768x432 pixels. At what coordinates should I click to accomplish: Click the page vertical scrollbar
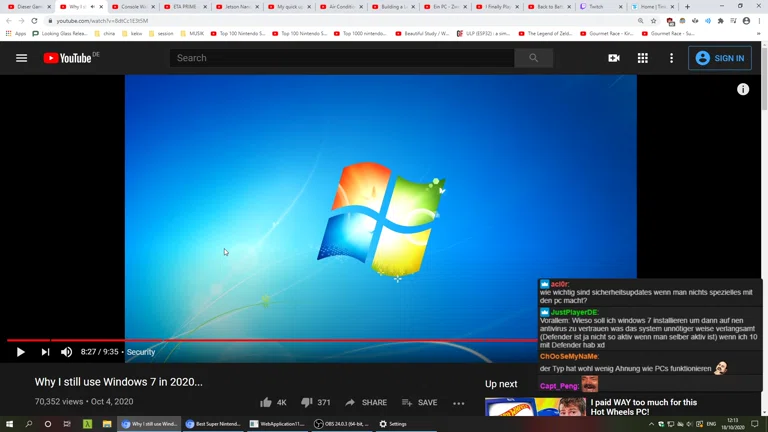tap(765, 78)
